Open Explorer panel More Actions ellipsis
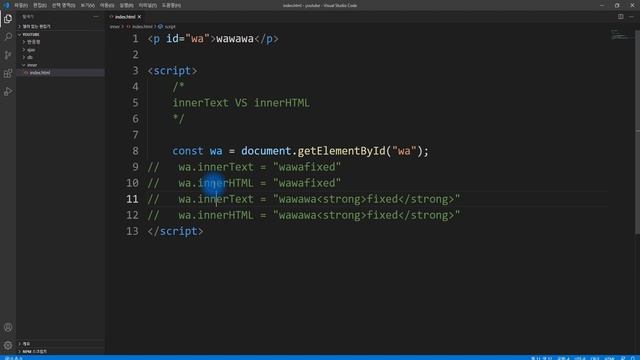 click(96, 17)
